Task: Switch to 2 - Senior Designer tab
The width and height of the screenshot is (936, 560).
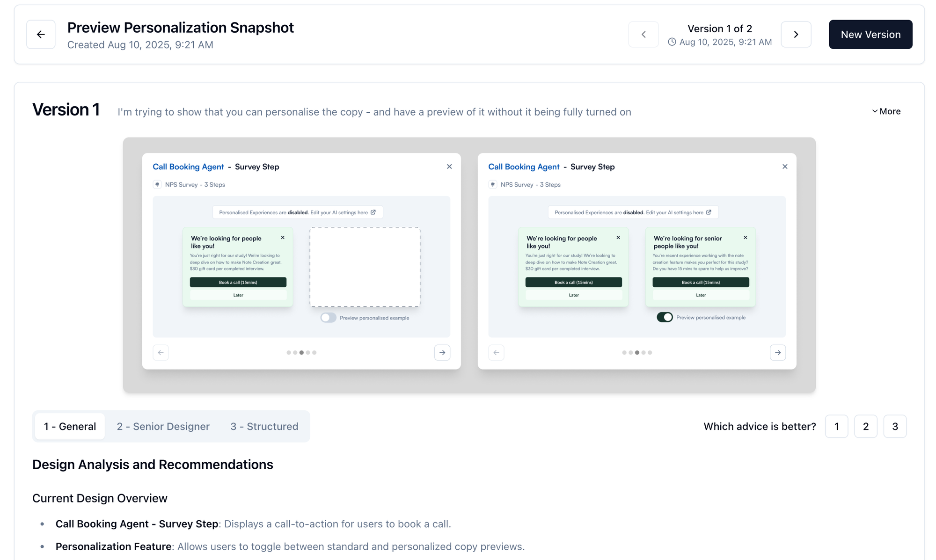Action: [x=163, y=426]
